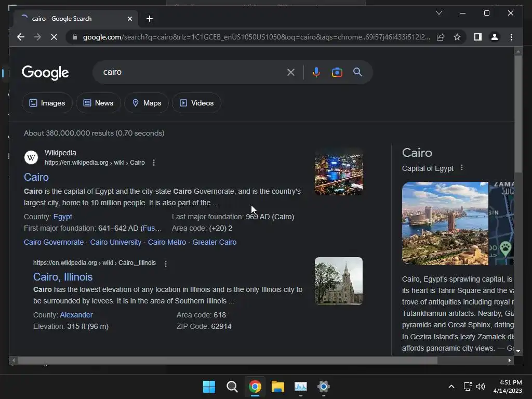Open the Chrome profile menu
The height and width of the screenshot is (399, 532).
(495, 37)
